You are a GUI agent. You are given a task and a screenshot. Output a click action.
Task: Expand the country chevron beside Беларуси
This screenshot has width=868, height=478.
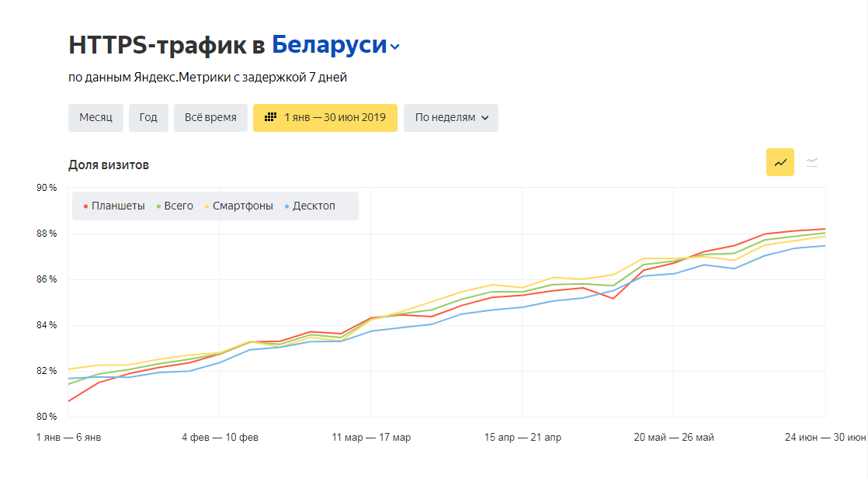[395, 47]
